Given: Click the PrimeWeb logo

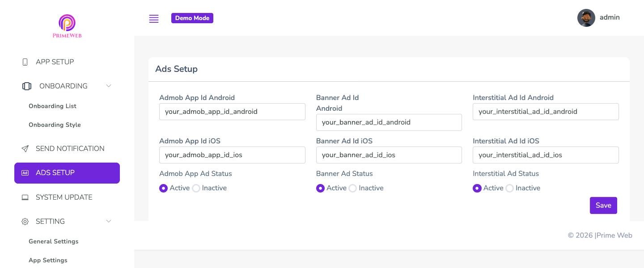Looking at the screenshot, I should pos(67,26).
